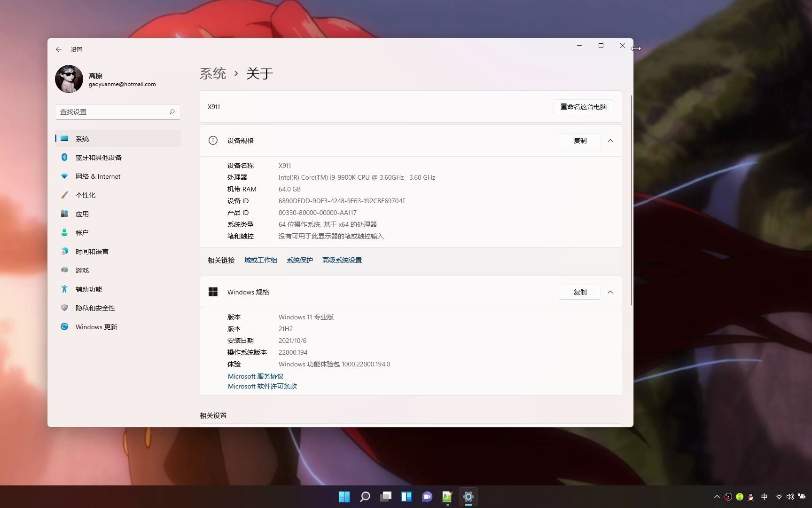
Task: Click the 系统 breadcrumb
Action: pyautogui.click(x=213, y=73)
